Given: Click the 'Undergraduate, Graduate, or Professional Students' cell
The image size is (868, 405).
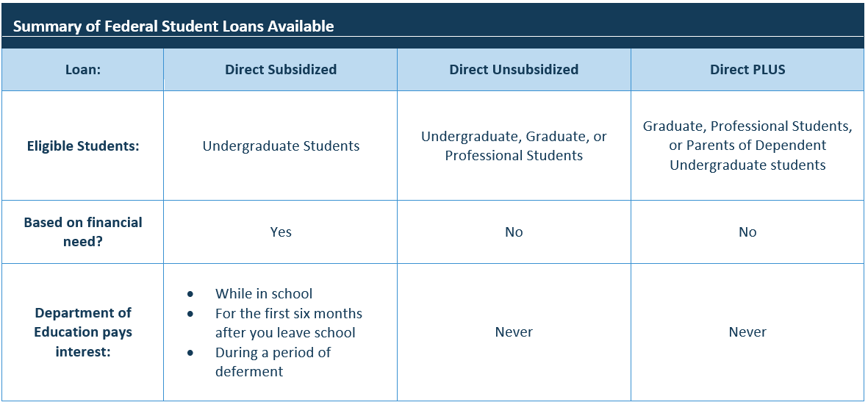Looking at the screenshot, I should [514, 146].
